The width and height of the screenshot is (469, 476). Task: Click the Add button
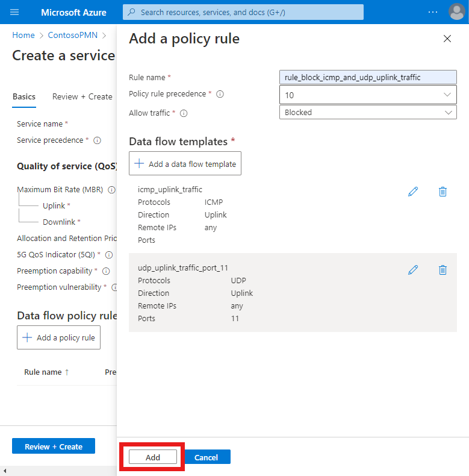pos(152,457)
